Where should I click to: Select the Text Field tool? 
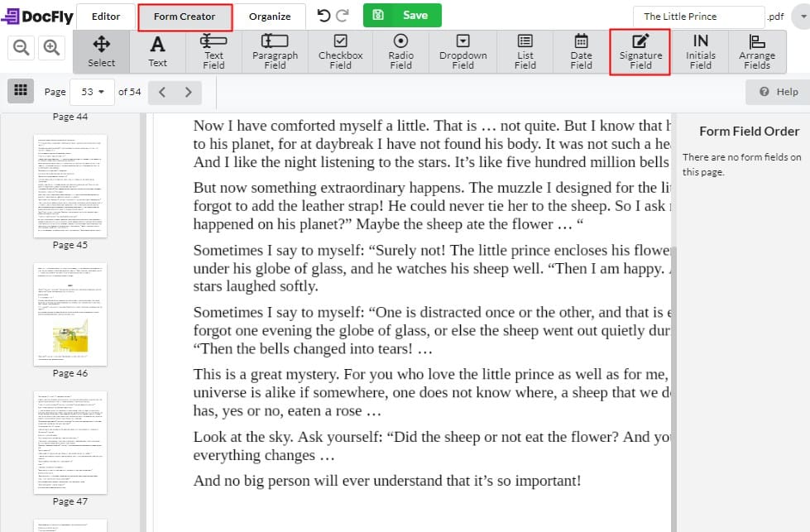[213, 51]
